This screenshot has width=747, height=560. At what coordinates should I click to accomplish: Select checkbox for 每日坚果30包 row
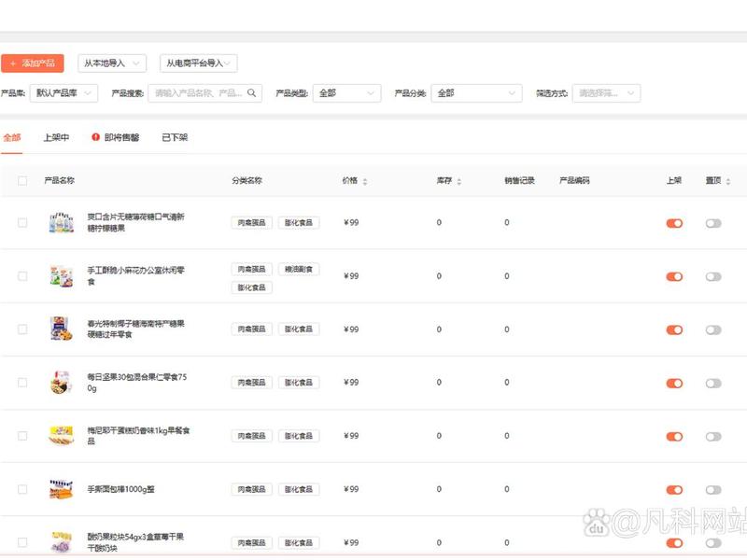(x=22, y=383)
